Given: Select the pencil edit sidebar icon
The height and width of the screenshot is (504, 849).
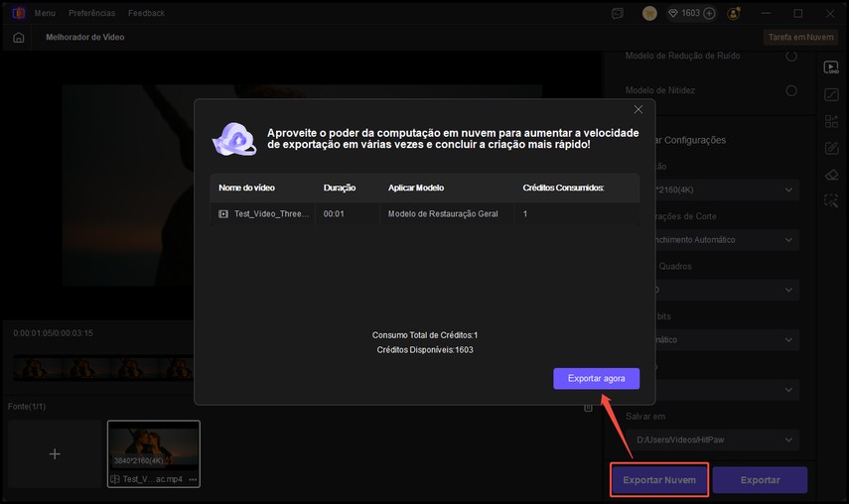Looking at the screenshot, I should 831,148.
